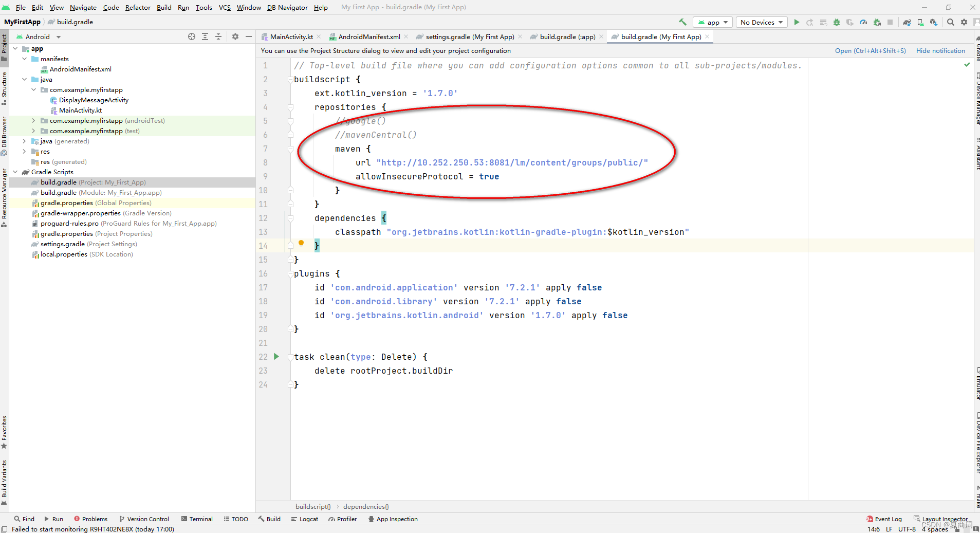Viewport: 980px width, 533px height.
Task: Attach debugger to Android process icon
Action: [877, 22]
